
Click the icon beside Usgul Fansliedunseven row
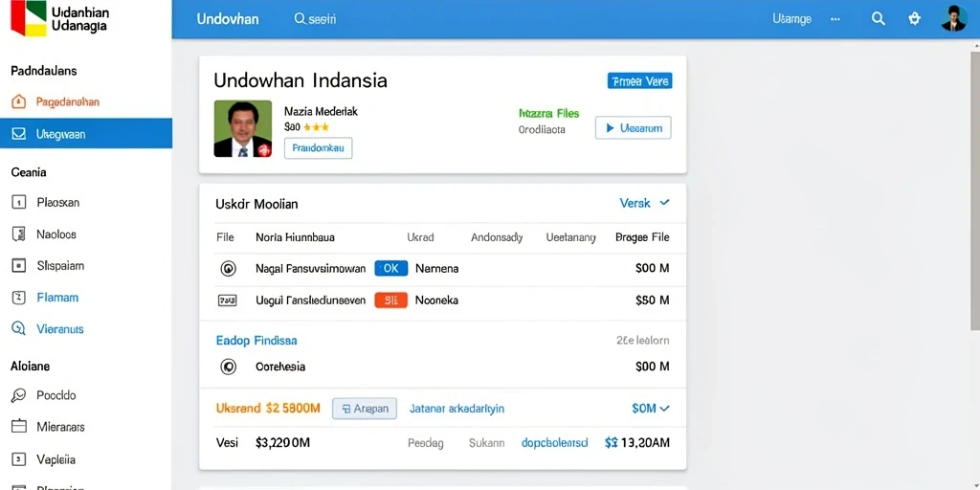point(227,301)
